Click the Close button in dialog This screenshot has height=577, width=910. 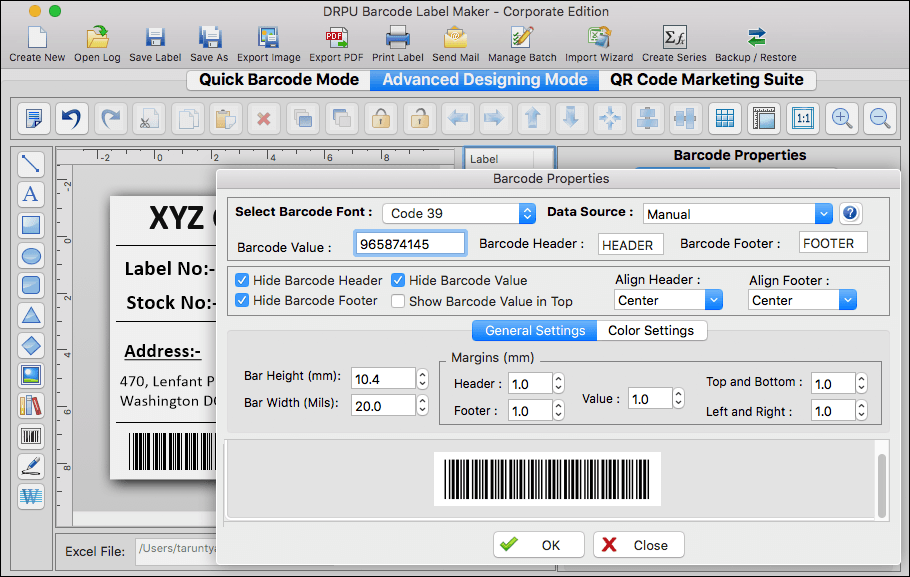(639, 544)
